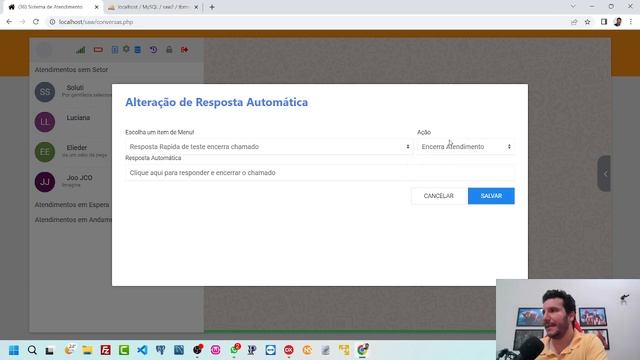Open the LL avatar for Luciana
Image resolution: width=640 pixels, height=360 pixels.
pyautogui.click(x=44, y=122)
